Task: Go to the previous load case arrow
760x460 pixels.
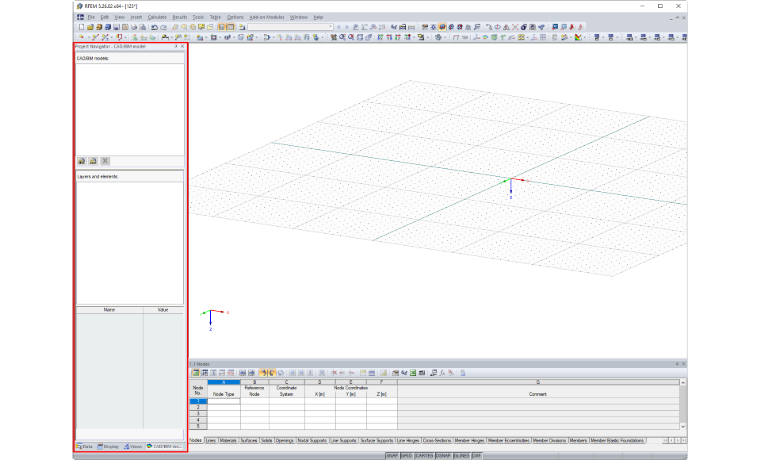Action: click(339, 27)
